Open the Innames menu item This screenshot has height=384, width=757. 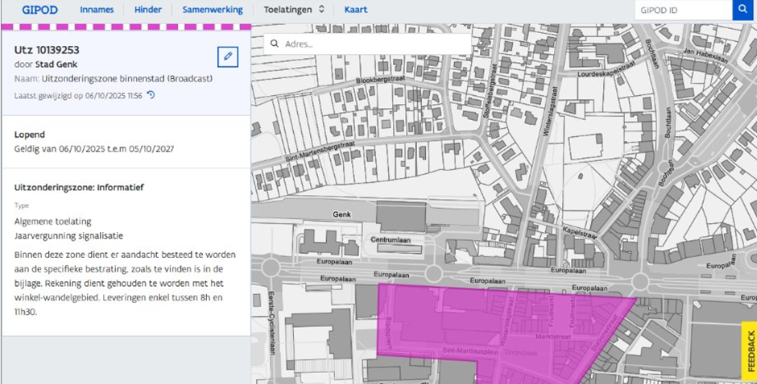click(x=97, y=10)
